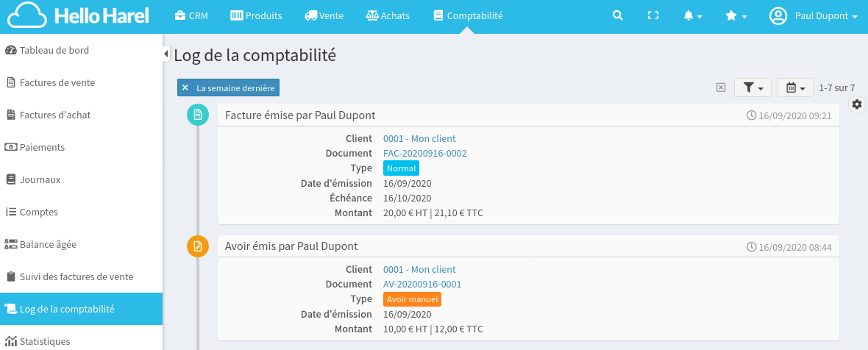
Task: Clear all filters with the X box icon
Action: tap(721, 87)
